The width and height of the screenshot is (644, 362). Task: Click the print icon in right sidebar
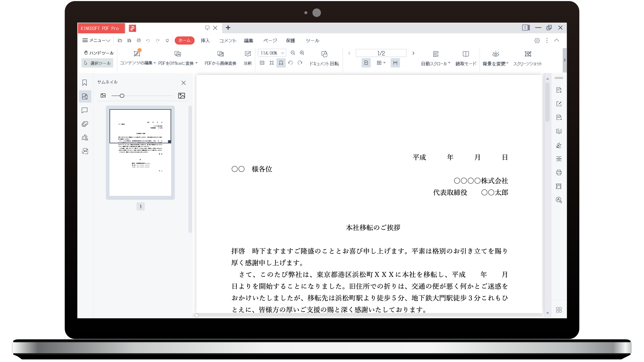559,172
